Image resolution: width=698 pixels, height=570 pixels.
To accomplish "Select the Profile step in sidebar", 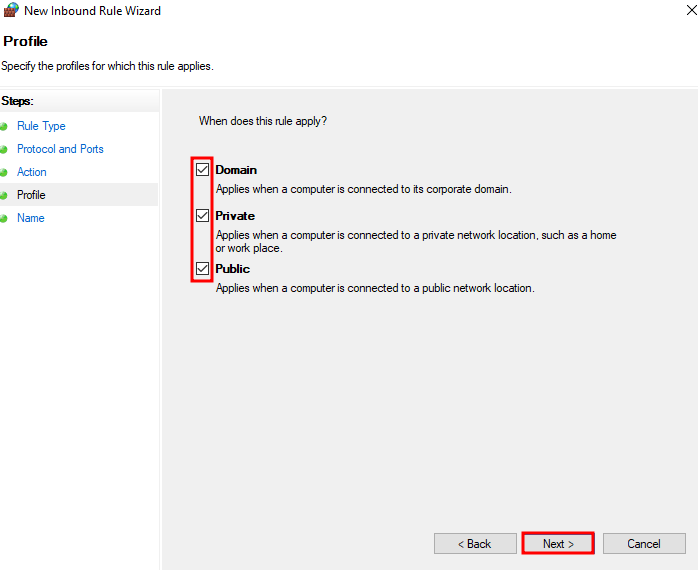I will [31, 195].
